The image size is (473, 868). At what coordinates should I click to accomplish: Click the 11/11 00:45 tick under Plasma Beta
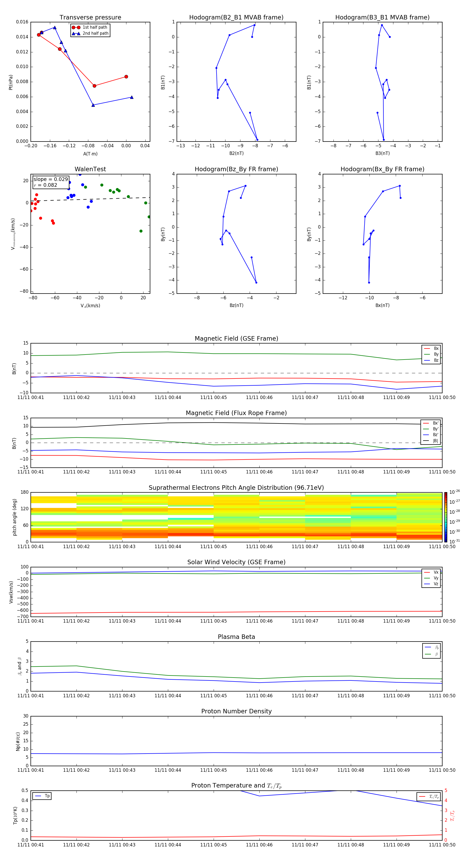(213, 696)
